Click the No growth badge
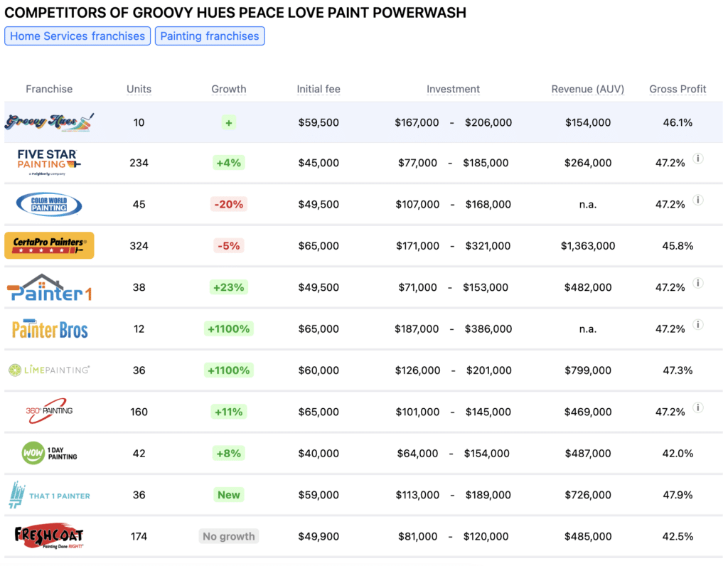Viewport: 728px width, 566px height. (229, 536)
